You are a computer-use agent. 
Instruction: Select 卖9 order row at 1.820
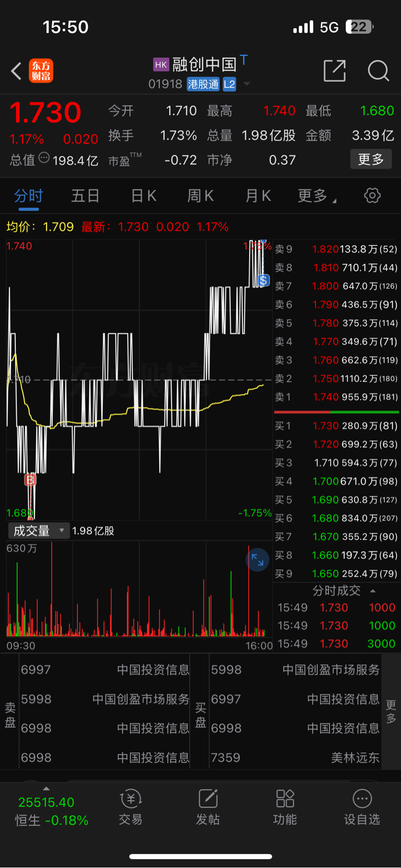point(336,249)
